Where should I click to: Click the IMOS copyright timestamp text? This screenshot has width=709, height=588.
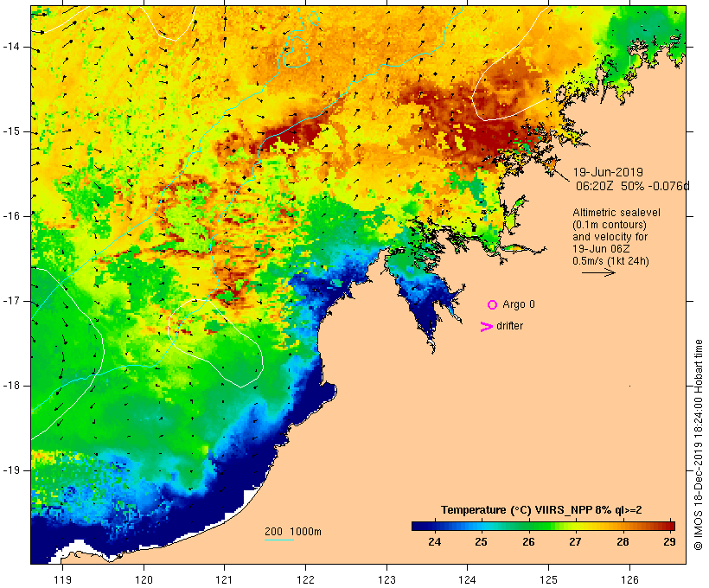click(x=698, y=445)
